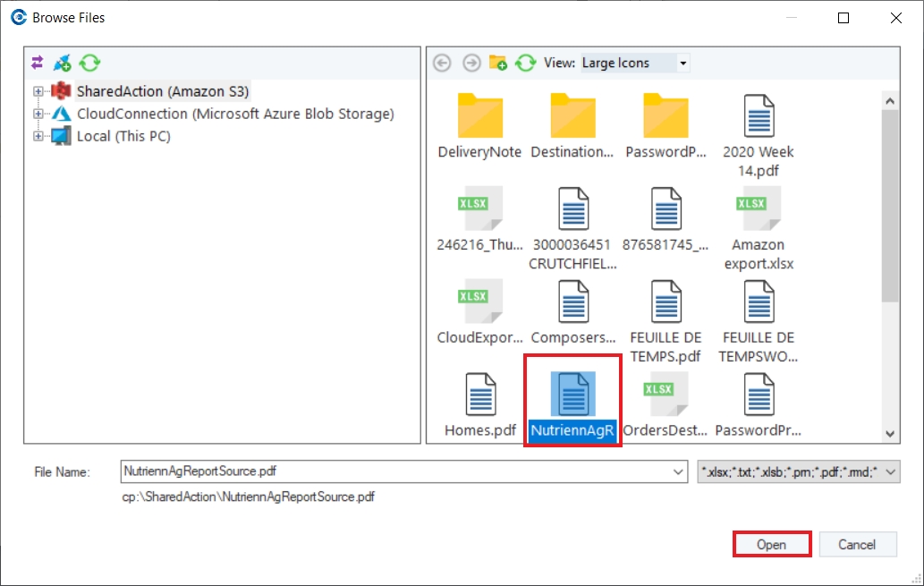Click the file list vertical scrollbar thumb
924x586 pixels.
coord(890,207)
